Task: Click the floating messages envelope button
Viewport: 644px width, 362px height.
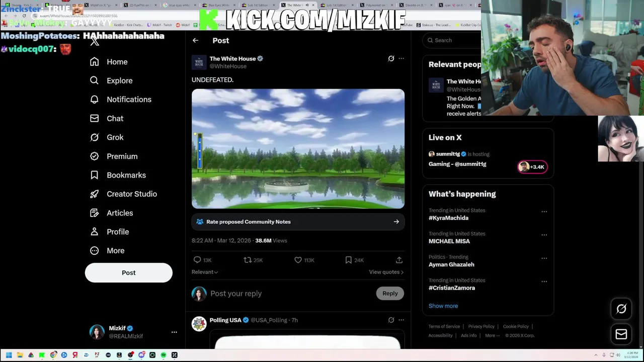Action: [x=621, y=334]
